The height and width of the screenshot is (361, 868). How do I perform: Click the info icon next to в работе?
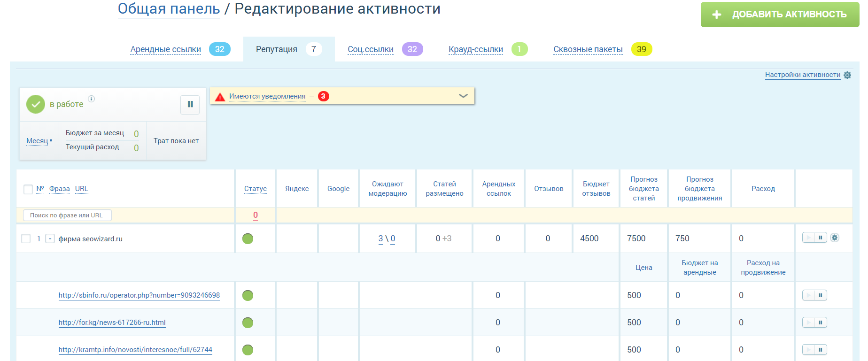pyautogui.click(x=92, y=99)
